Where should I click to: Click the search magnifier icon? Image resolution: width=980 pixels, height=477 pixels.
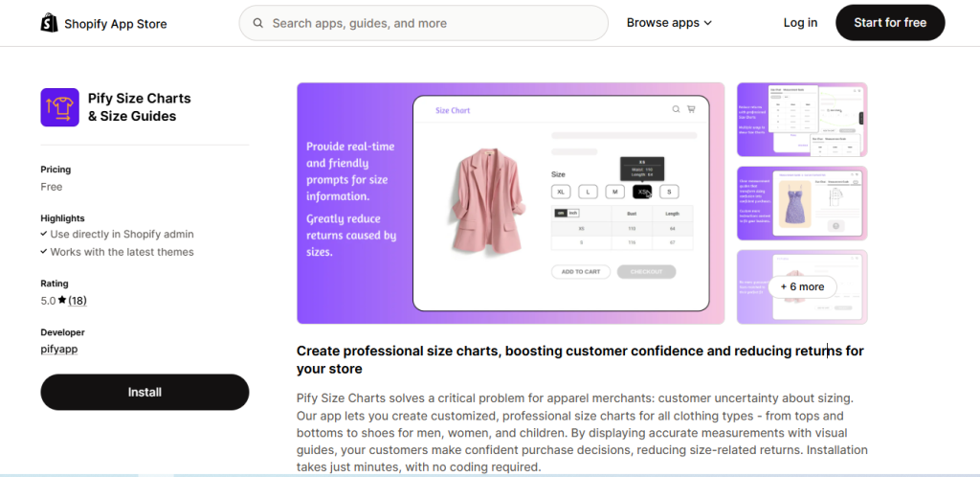(x=257, y=23)
